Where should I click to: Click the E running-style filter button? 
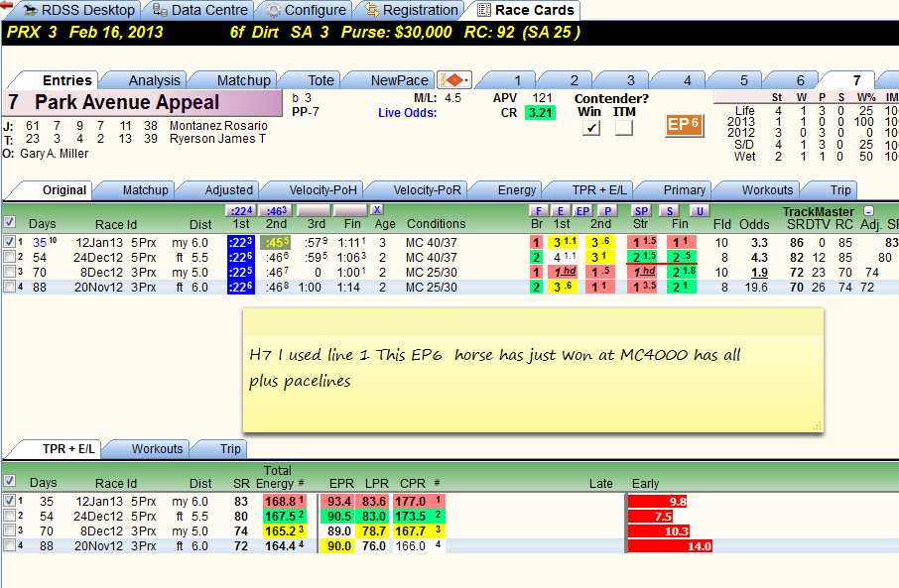point(561,211)
